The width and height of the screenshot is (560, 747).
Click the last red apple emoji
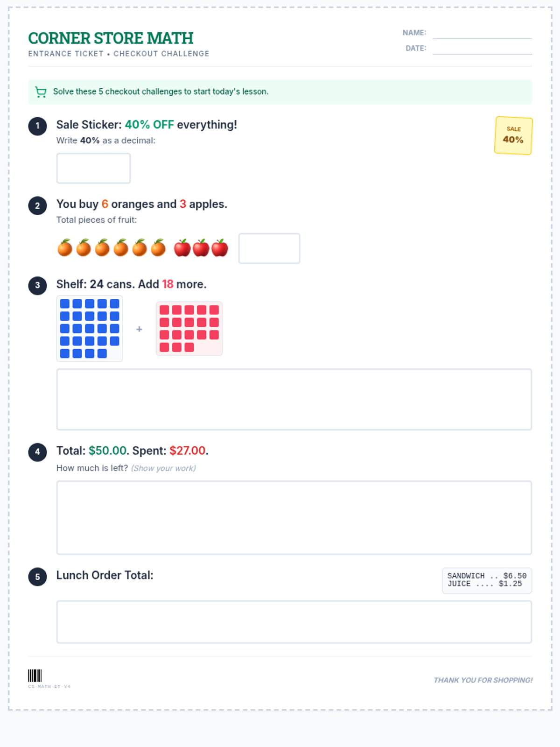(220, 248)
